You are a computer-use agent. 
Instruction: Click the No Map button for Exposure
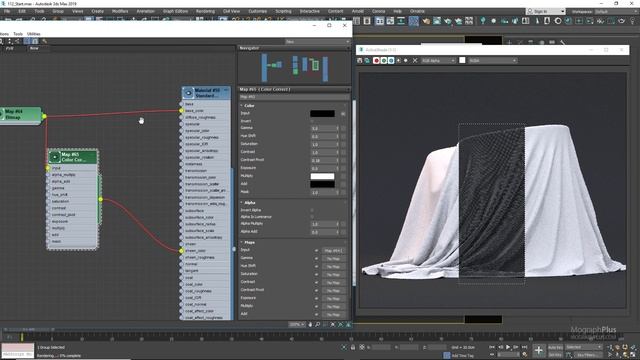[x=333, y=299]
